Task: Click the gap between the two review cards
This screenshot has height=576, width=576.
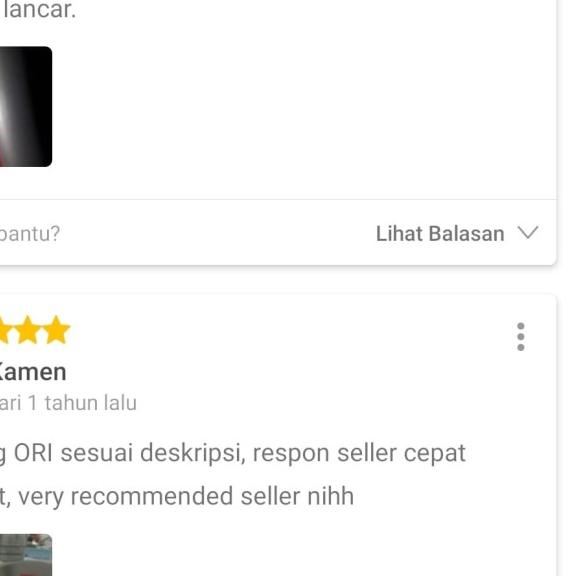Action: click(x=278, y=279)
